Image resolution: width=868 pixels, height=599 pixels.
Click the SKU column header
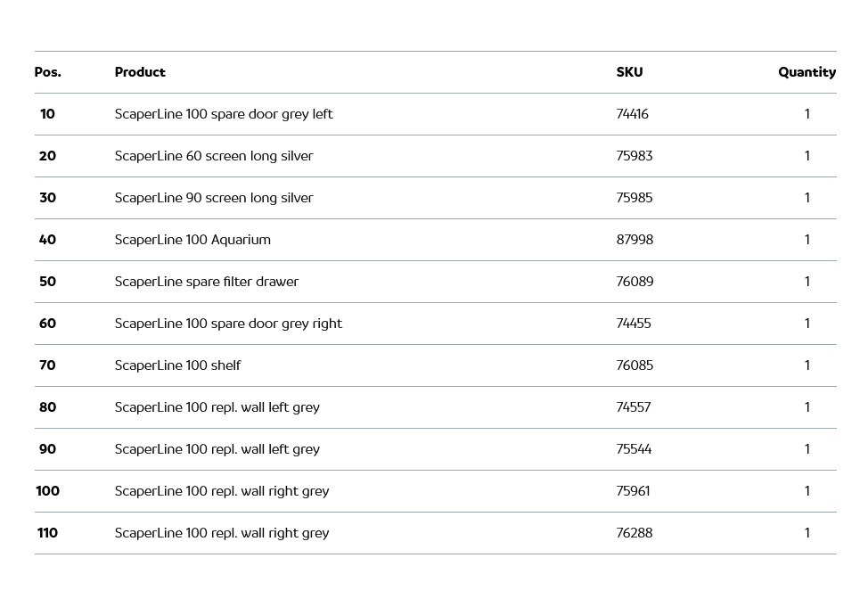pyautogui.click(x=629, y=72)
